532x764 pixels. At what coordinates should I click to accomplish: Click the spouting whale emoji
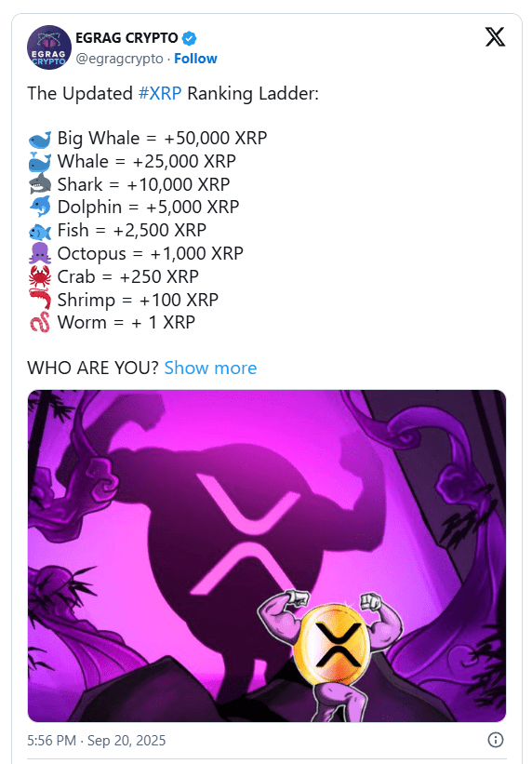(39, 162)
